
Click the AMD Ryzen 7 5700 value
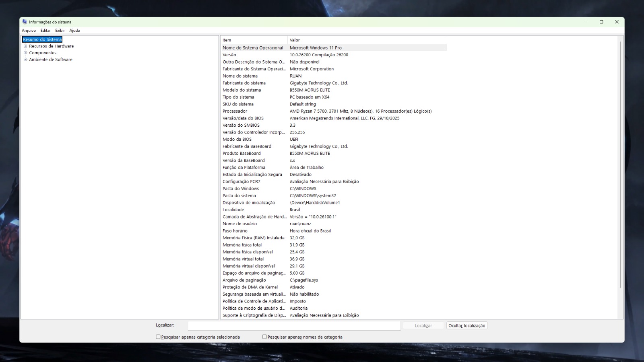[x=361, y=111]
